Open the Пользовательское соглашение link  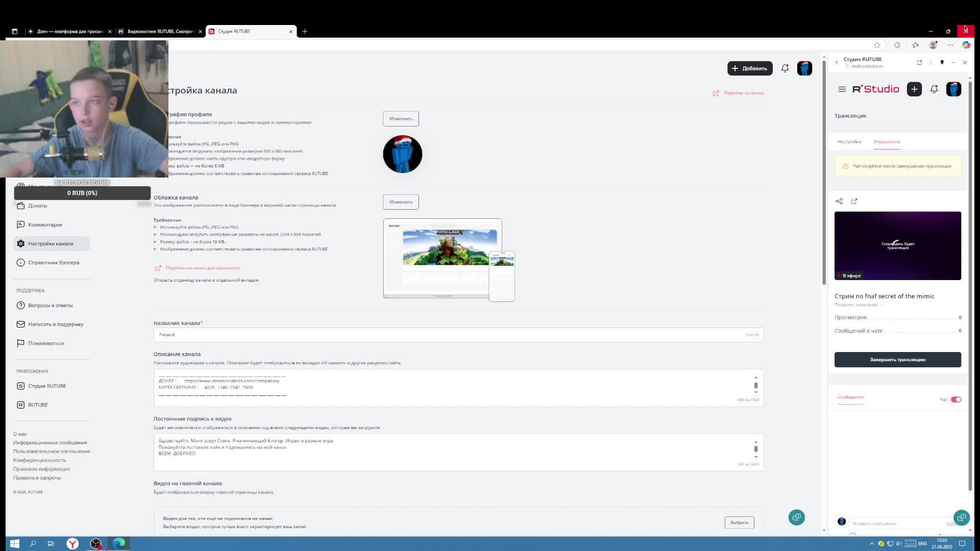(x=52, y=451)
